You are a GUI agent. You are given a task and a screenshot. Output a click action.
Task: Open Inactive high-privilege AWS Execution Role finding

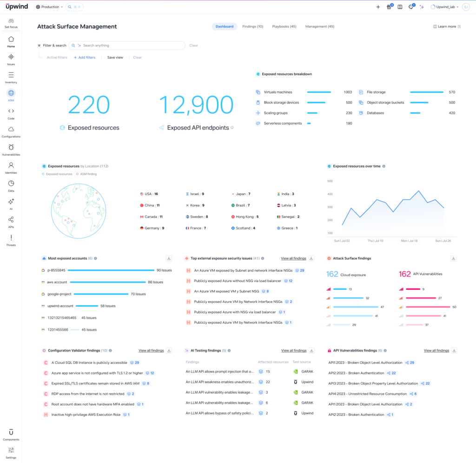[x=87, y=415]
